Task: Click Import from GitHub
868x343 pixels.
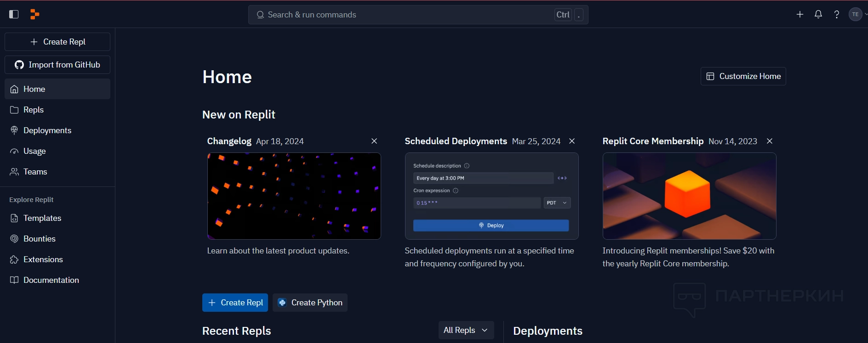Action: pyautogui.click(x=57, y=65)
